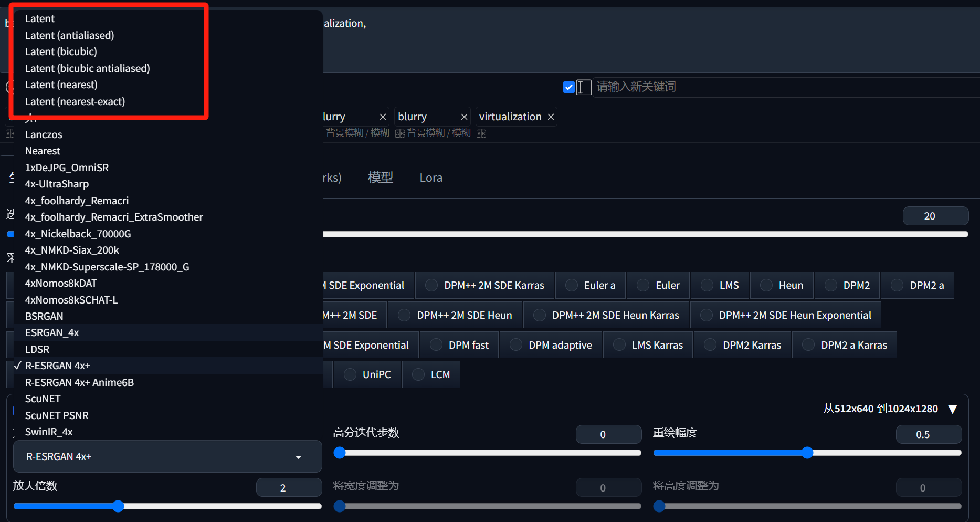980x522 pixels.
Task: Select the Nearest upscaler option
Action: point(167,151)
